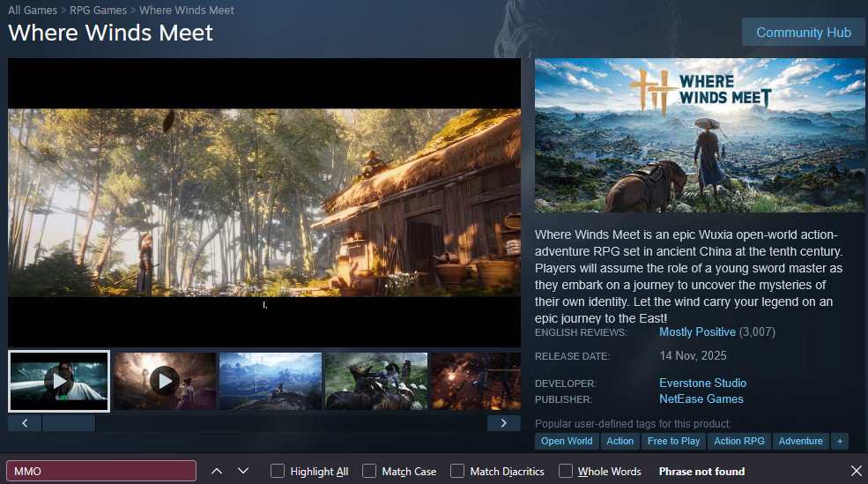
Task: Select the dark sparks screenshot thumbnail
Action: click(476, 381)
